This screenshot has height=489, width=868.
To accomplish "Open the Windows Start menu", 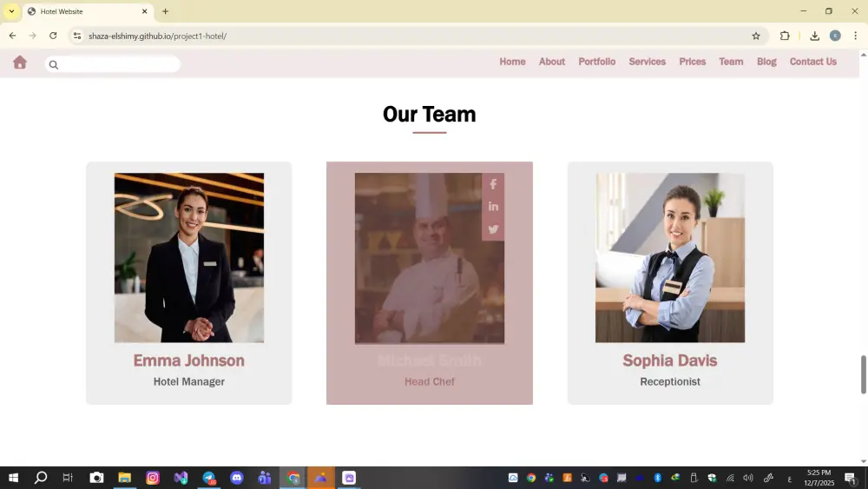I will click(x=13, y=478).
